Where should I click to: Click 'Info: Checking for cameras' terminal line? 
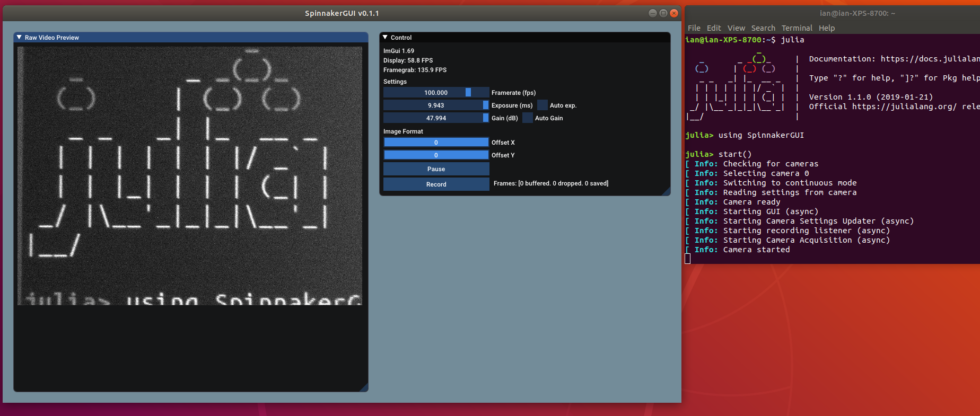click(752, 164)
